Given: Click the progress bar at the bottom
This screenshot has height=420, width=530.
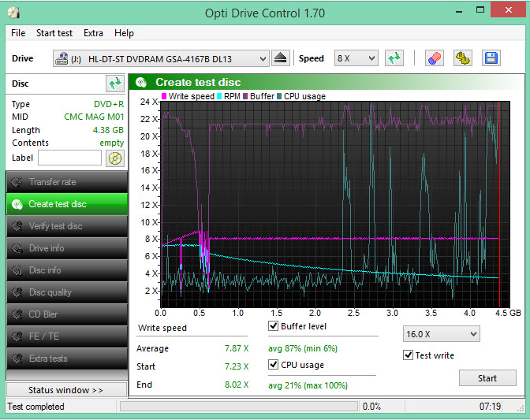Looking at the screenshot, I should 239,406.
